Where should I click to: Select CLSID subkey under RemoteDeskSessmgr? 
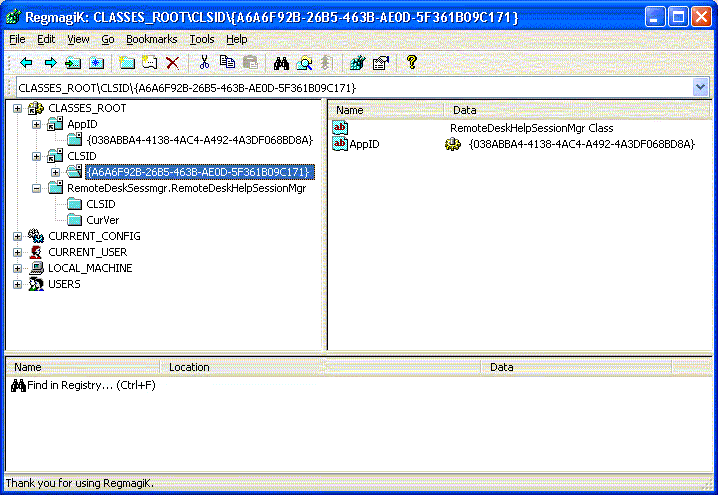click(100, 204)
